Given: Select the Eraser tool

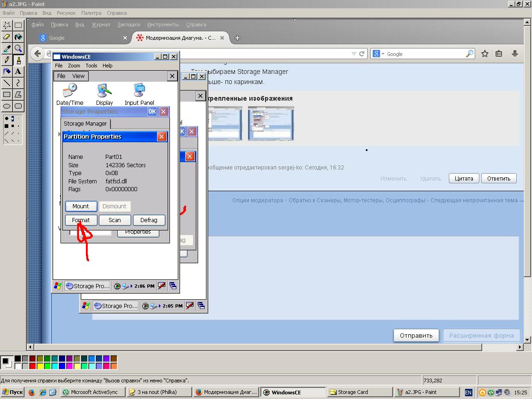Looking at the screenshot, I should coord(7,37).
